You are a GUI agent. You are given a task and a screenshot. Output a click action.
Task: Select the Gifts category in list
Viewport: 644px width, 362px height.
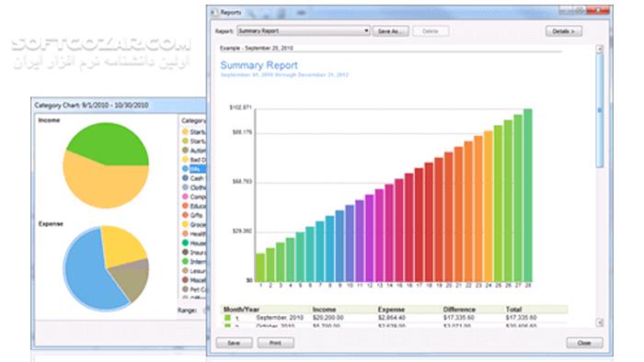[x=193, y=215]
